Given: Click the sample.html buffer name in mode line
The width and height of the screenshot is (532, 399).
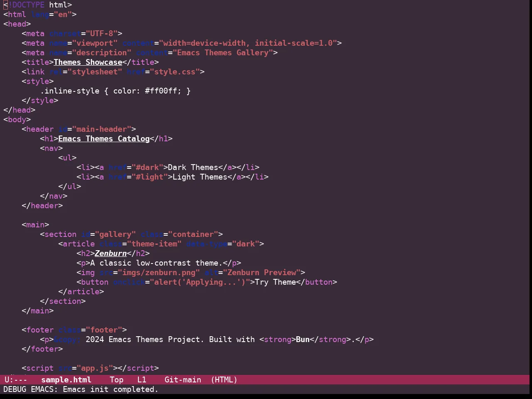Looking at the screenshot, I should click(66, 380).
